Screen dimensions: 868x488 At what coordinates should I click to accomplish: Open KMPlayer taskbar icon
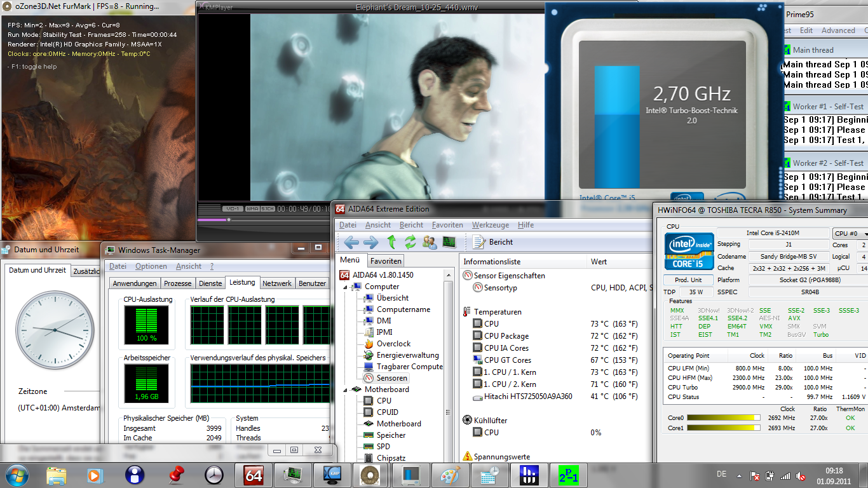pos(332,475)
